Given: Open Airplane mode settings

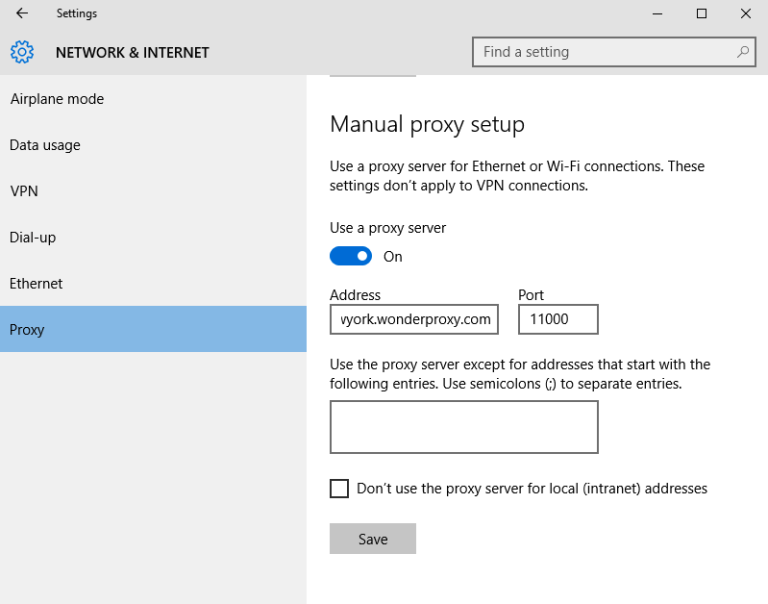Looking at the screenshot, I should tap(57, 99).
